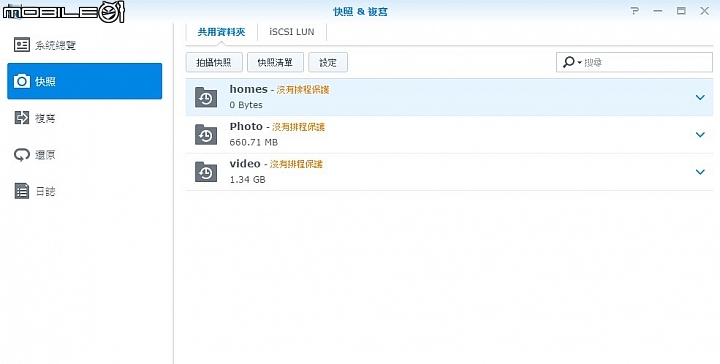Open the 還原 recovery icon in sidebar
The width and height of the screenshot is (720, 364).
(x=22, y=155)
